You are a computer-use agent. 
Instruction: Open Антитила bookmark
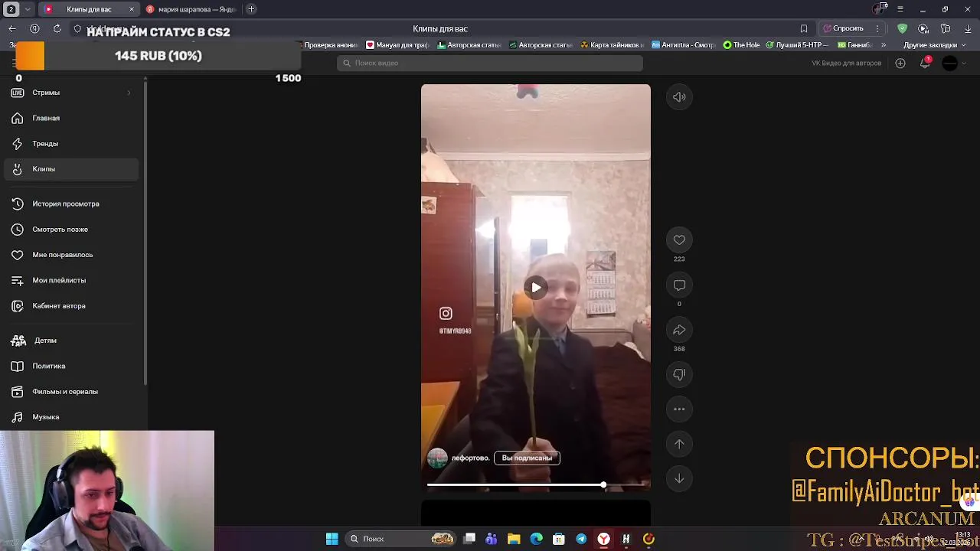[682, 45]
